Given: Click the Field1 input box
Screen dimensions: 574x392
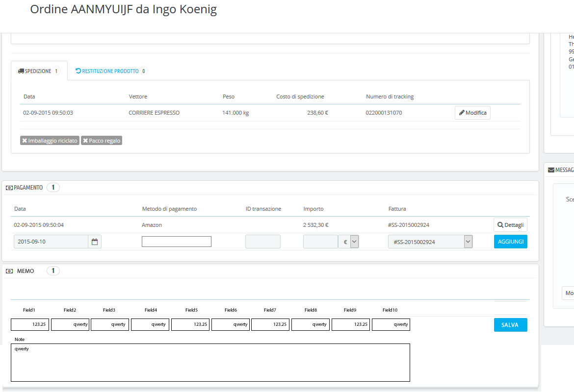Looking at the screenshot, I should click(x=30, y=324).
